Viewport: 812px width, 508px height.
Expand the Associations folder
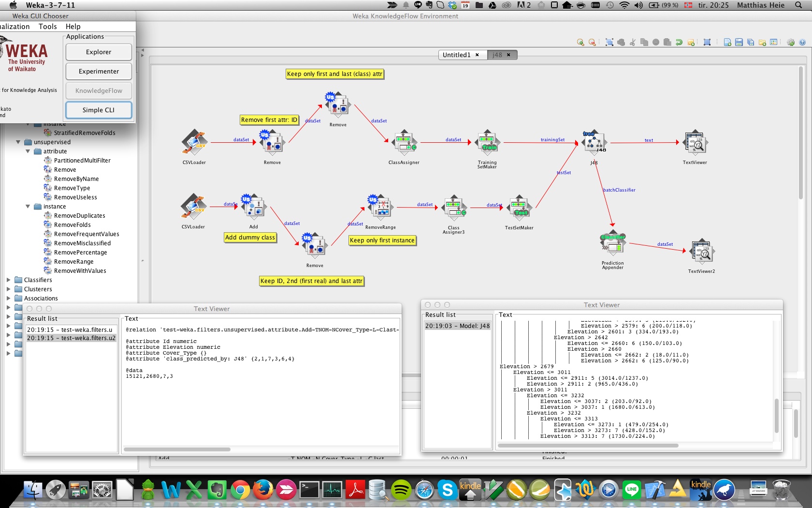(8, 299)
